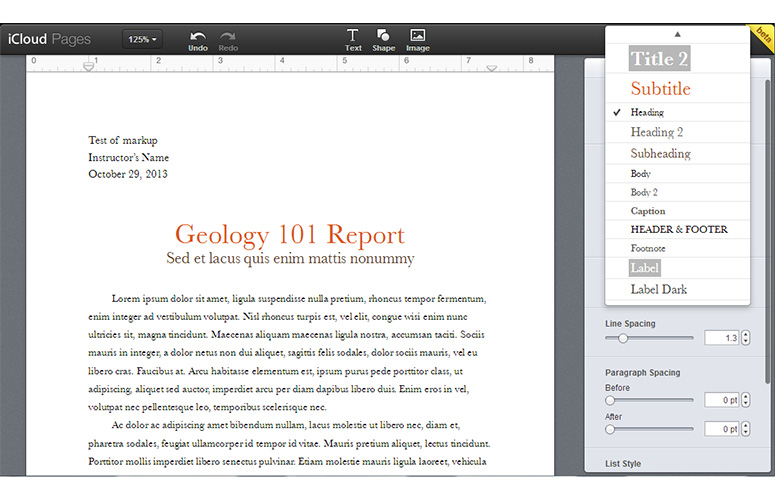Click the right indent marker on ruler
Viewport: 775px width, 500px height.
pos(491,68)
